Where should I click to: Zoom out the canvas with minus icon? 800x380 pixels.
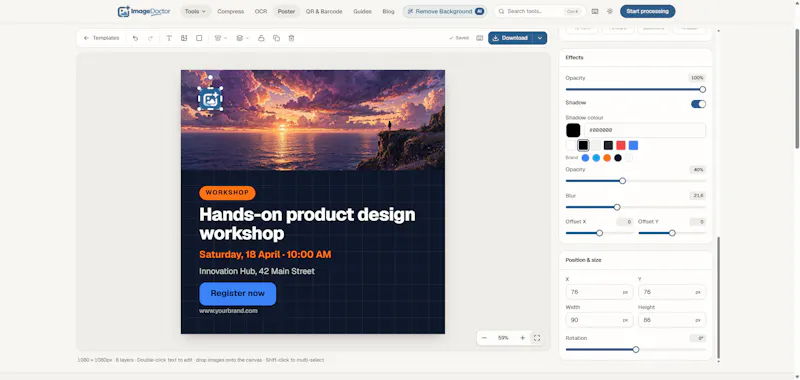pyautogui.click(x=484, y=338)
